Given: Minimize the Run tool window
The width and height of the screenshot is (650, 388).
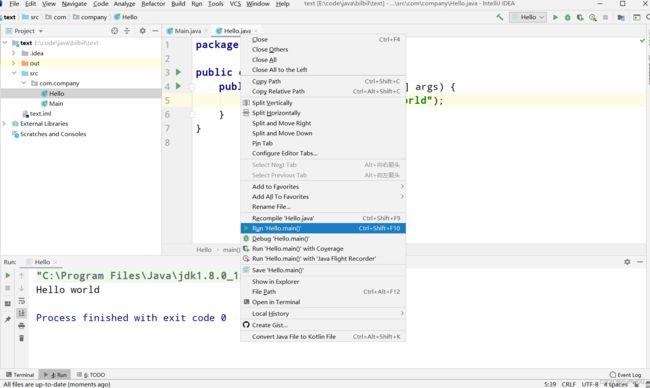Looking at the screenshot, I should (640, 262).
